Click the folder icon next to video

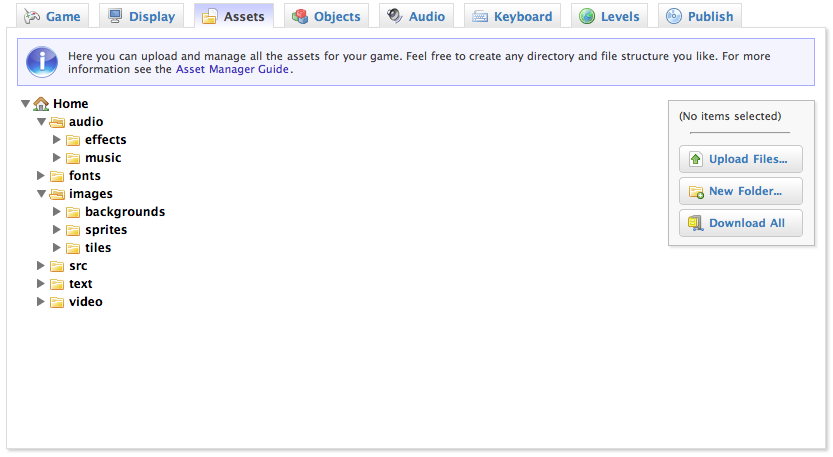coord(57,302)
